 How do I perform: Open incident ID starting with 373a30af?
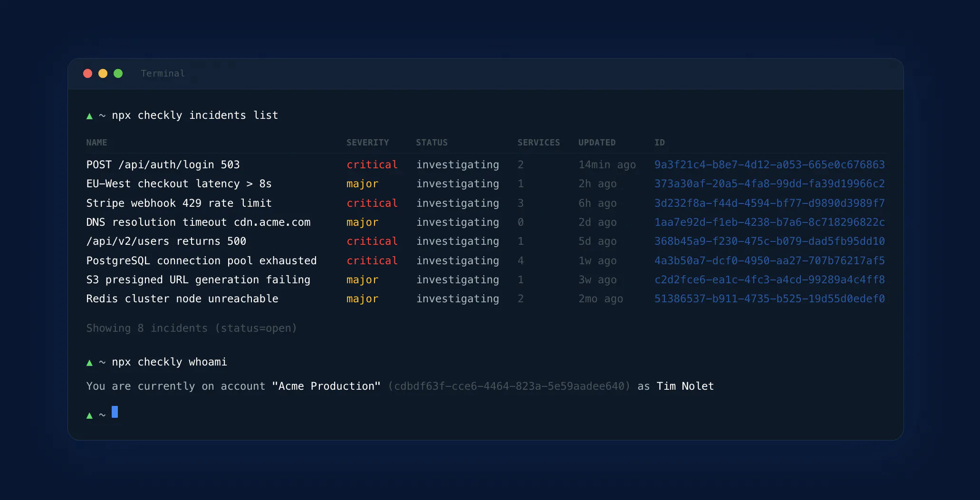point(769,184)
